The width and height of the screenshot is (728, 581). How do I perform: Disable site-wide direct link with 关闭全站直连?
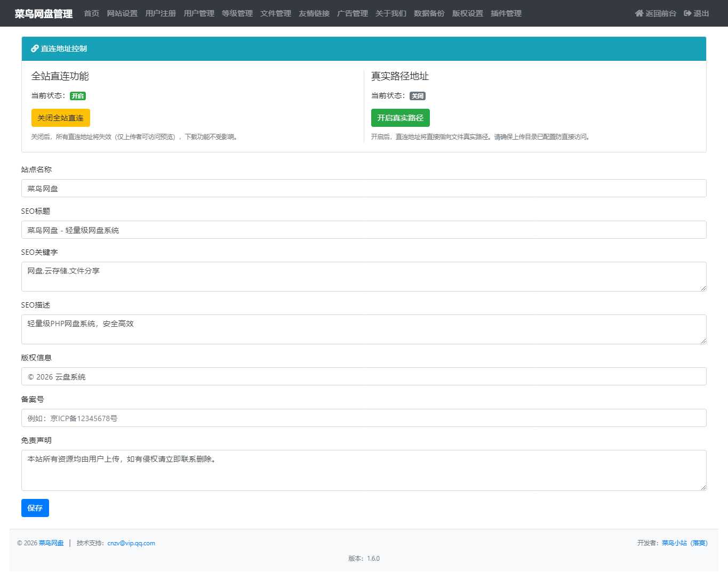pyautogui.click(x=60, y=118)
